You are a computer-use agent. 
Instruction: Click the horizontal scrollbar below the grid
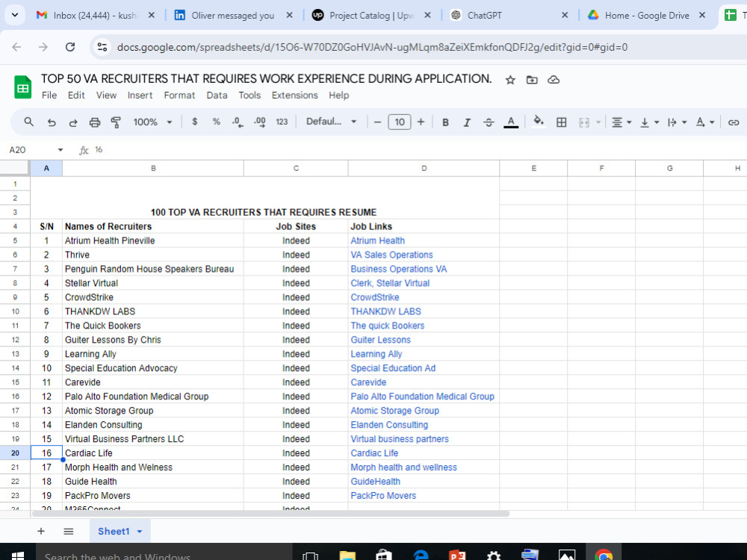pos(270,514)
